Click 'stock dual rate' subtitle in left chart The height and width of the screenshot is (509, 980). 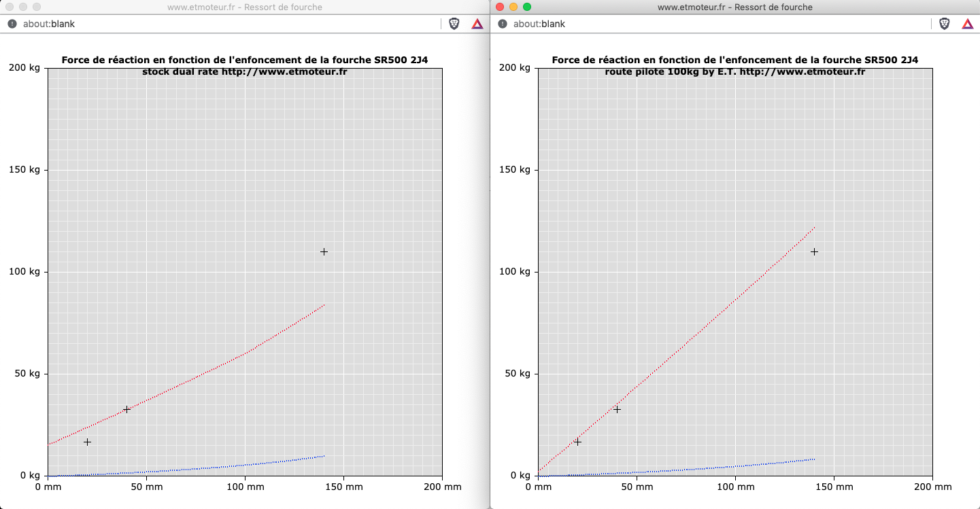click(180, 71)
